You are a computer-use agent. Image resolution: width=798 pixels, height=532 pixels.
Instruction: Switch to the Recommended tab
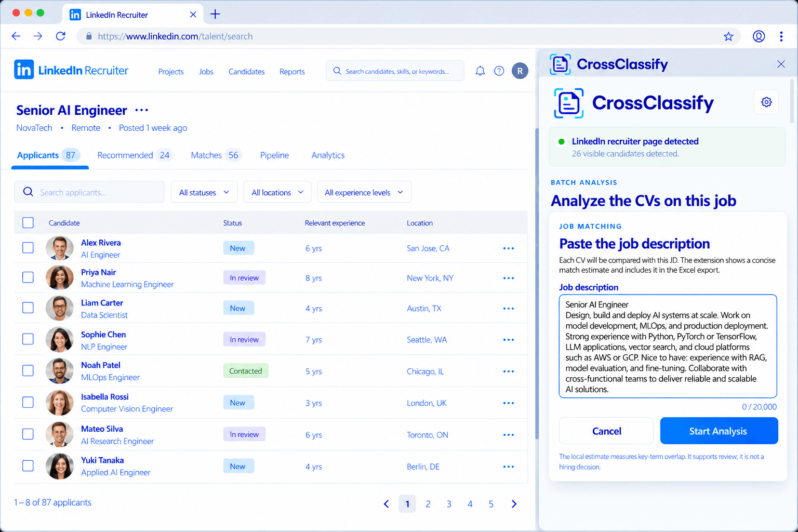[x=135, y=155]
